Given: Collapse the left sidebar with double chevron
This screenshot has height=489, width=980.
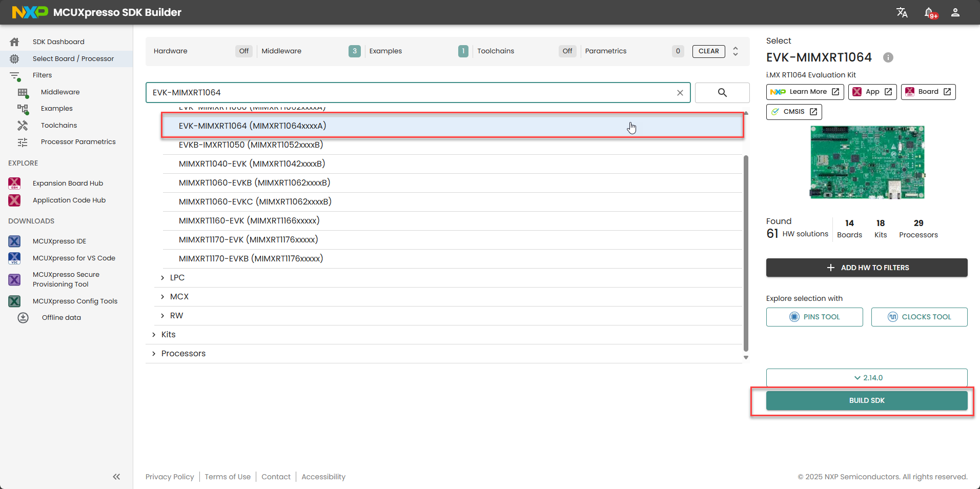Looking at the screenshot, I should point(116,477).
